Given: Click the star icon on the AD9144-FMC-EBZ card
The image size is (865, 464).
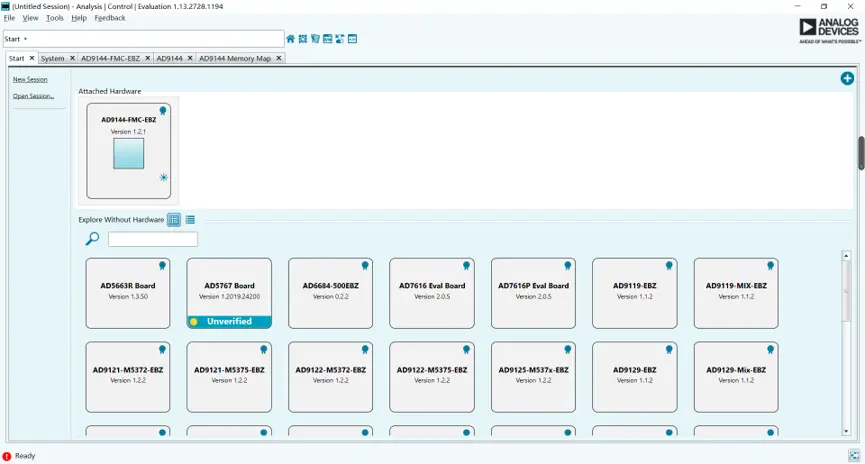Looking at the screenshot, I should [163, 178].
